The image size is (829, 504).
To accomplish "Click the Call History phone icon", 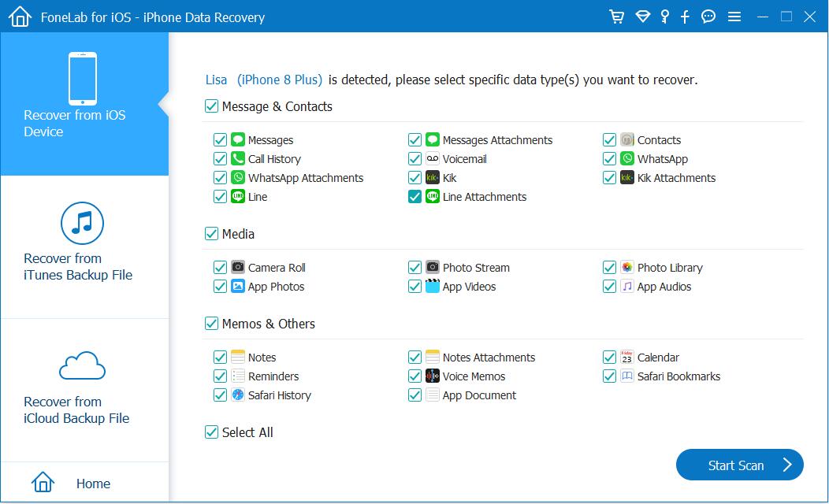I will [238, 158].
